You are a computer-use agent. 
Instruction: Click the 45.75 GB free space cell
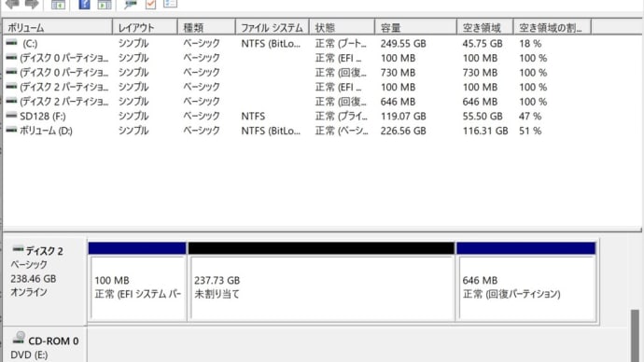[483, 44]
